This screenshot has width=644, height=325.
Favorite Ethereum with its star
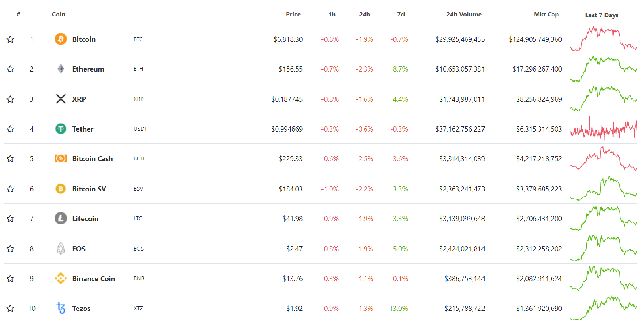[10, 69]
